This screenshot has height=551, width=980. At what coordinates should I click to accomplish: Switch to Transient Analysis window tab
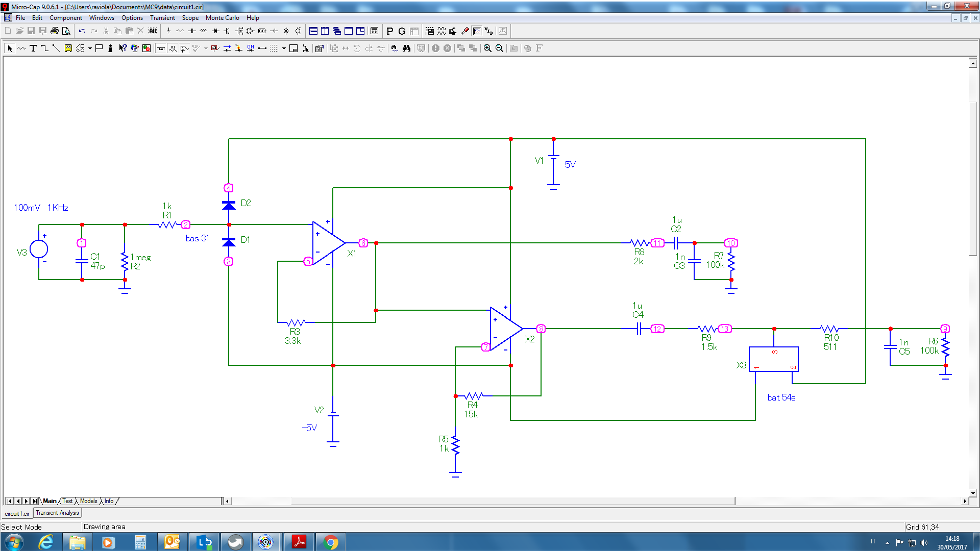(x=57, y=513)
